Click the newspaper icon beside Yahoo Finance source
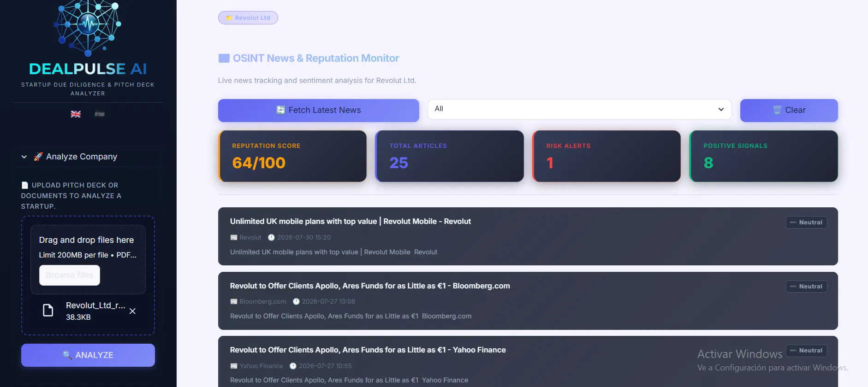 234,366
